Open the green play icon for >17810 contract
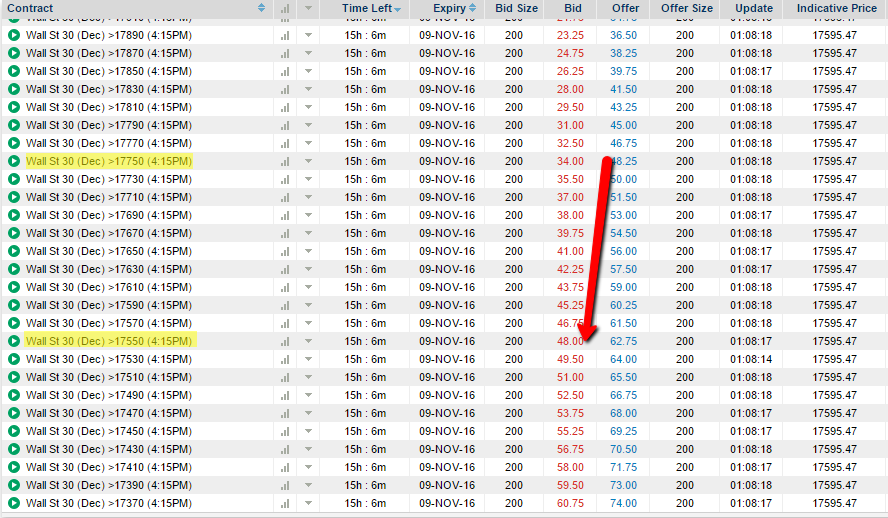The height and width of the screenshot is (518, 888). click(14, 107)
